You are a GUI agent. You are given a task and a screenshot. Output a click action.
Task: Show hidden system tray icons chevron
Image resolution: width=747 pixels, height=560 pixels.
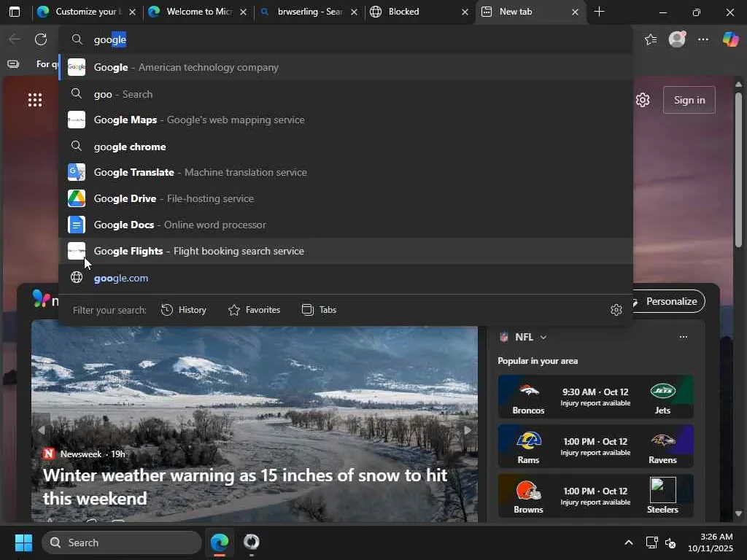click(x=629, y=542)
